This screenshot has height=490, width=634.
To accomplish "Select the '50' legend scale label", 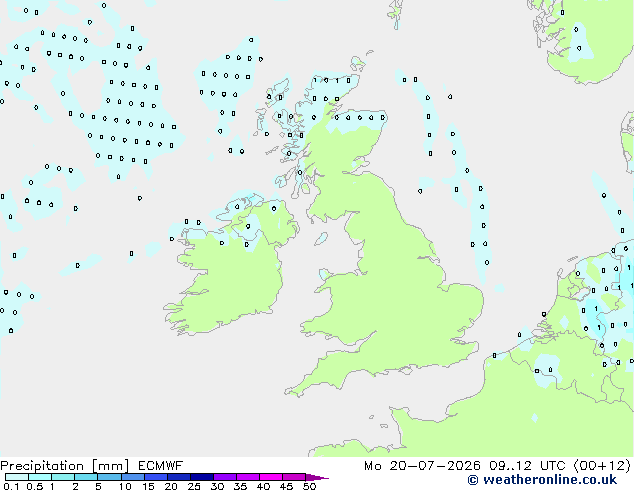I will (309, 486).
